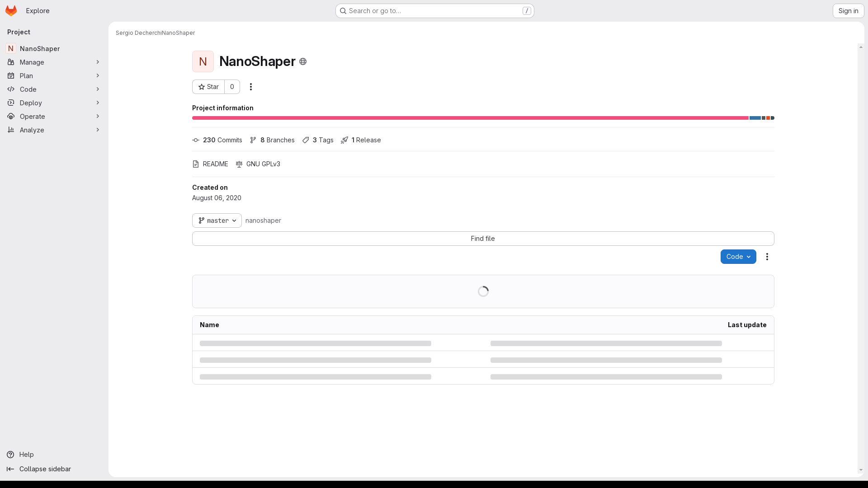Click the scrollbar down arrow
The image size is (868, 488).
pos(861,470)
